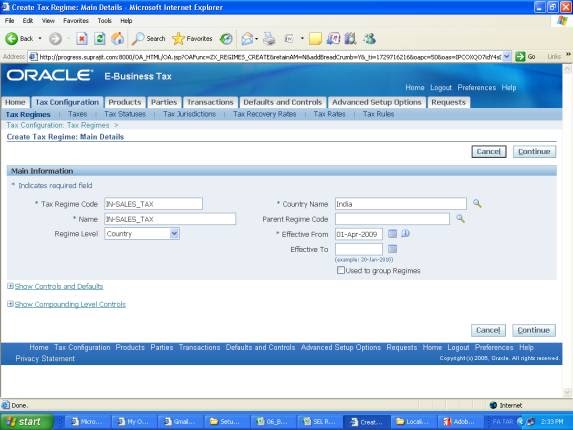Open Country Name search magnifier
The width and height of the screenshot is (573, 430).
click(x=477, y=203)
